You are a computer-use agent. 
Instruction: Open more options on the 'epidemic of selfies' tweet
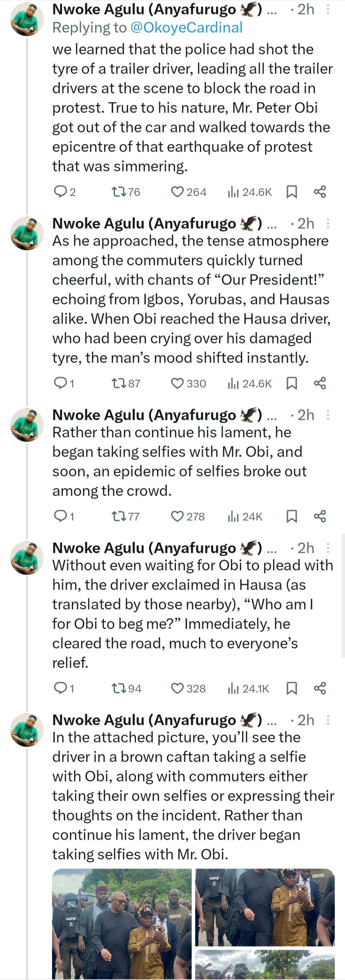coord(328,415)
